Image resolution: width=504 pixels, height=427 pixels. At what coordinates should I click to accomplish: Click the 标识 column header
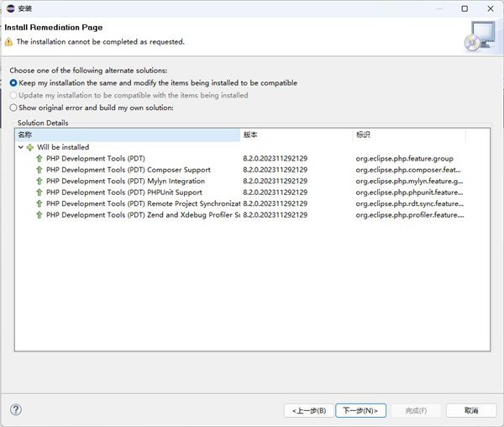[x=408, y=134]
